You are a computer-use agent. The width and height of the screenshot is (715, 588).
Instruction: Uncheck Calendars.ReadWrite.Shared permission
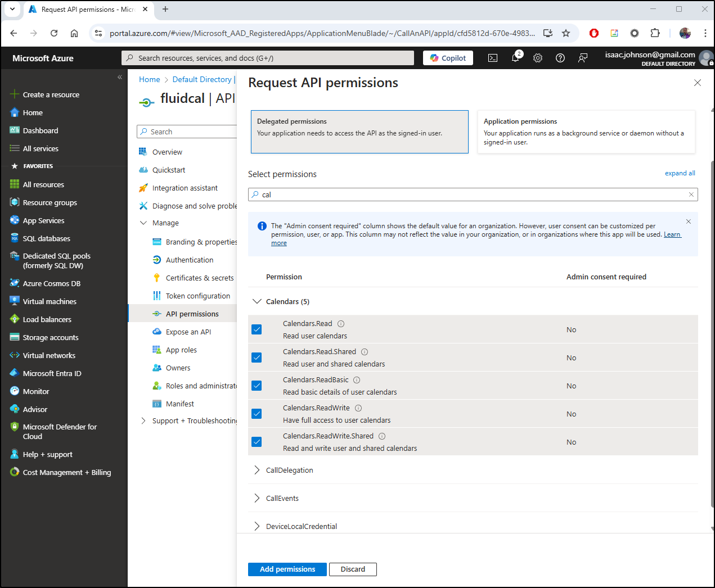[257, 442]
